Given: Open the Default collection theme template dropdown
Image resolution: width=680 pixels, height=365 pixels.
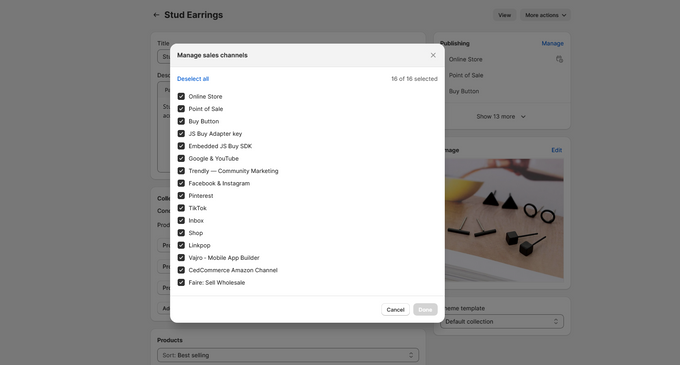Looking at the screenshot, I should click(502, 322).
